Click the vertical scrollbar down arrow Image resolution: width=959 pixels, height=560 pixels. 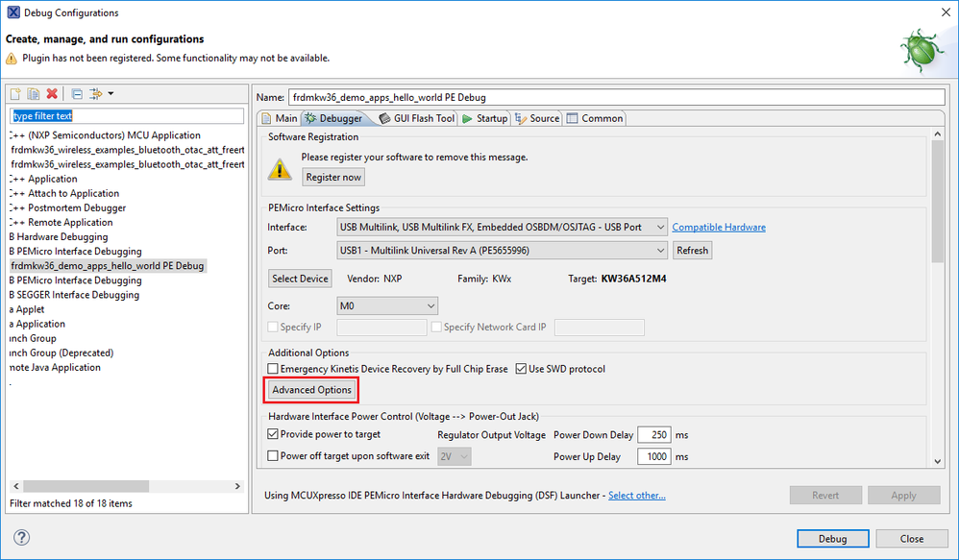938,462
